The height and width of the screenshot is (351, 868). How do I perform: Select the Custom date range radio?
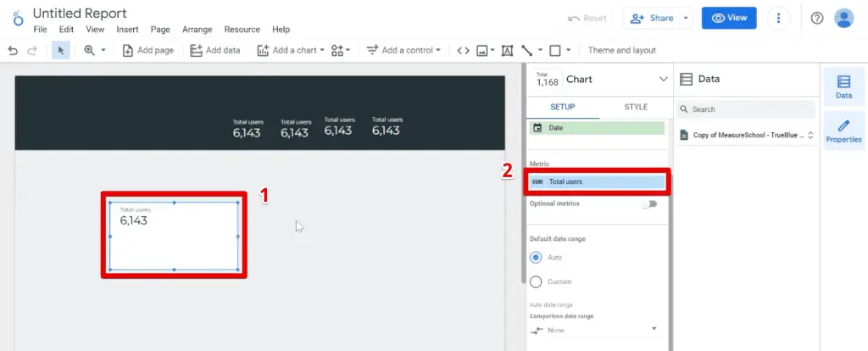536,281
